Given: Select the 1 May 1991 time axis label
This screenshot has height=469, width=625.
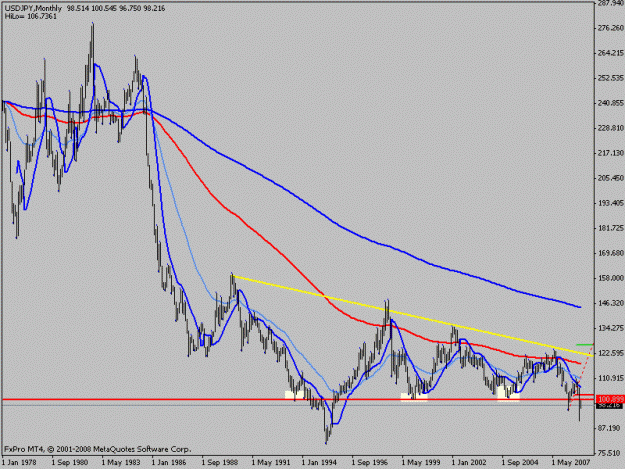Looking at the screenshot, I should click(271, 463).
